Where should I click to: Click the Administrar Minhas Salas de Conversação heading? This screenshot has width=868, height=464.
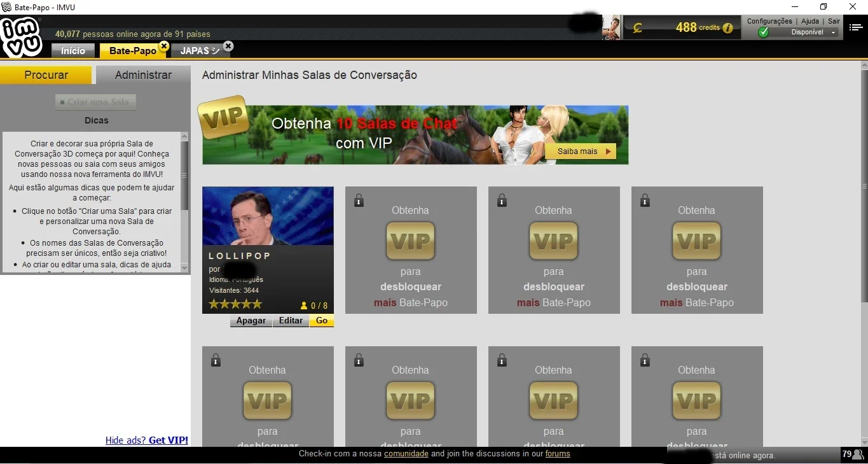tap(309, 75)
